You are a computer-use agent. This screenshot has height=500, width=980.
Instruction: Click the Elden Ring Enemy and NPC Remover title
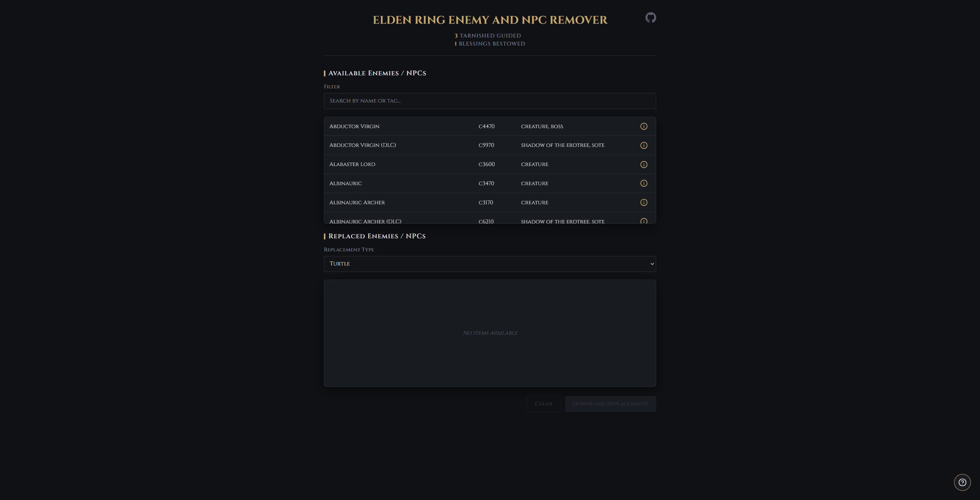[x=490, y=20]
